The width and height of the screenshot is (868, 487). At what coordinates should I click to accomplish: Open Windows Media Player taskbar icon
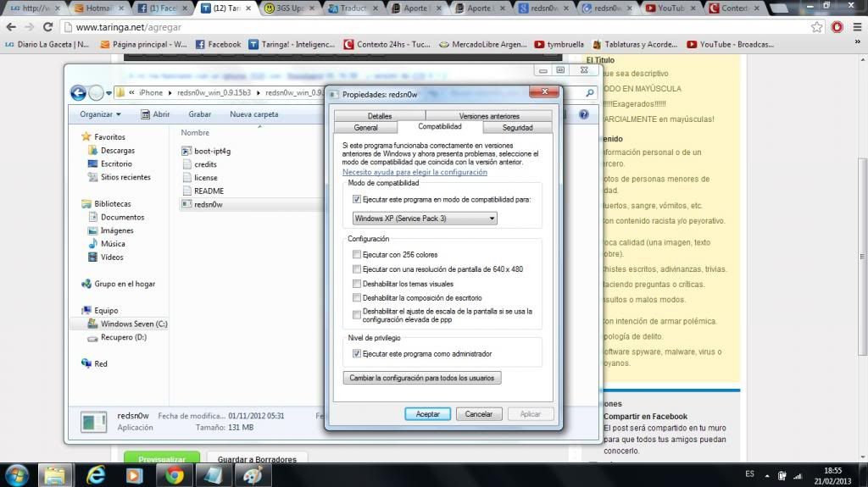point(134,475)
